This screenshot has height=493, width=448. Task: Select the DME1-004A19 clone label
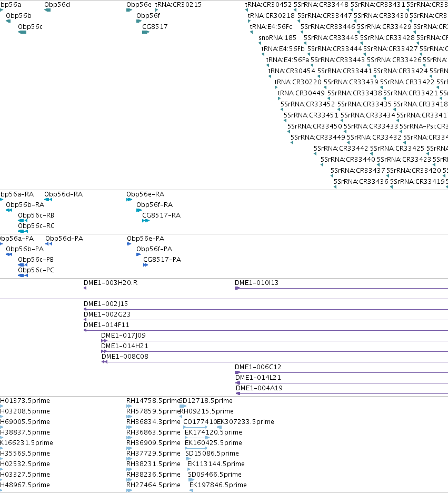[259, 388]
